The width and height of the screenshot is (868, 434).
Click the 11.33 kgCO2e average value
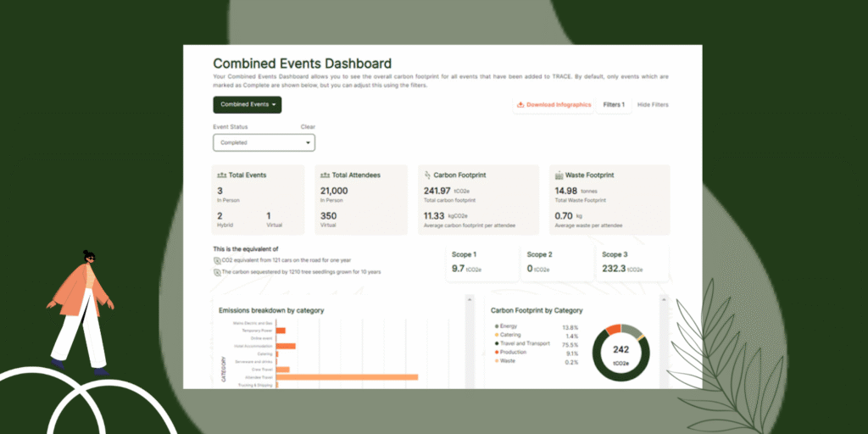433,216
